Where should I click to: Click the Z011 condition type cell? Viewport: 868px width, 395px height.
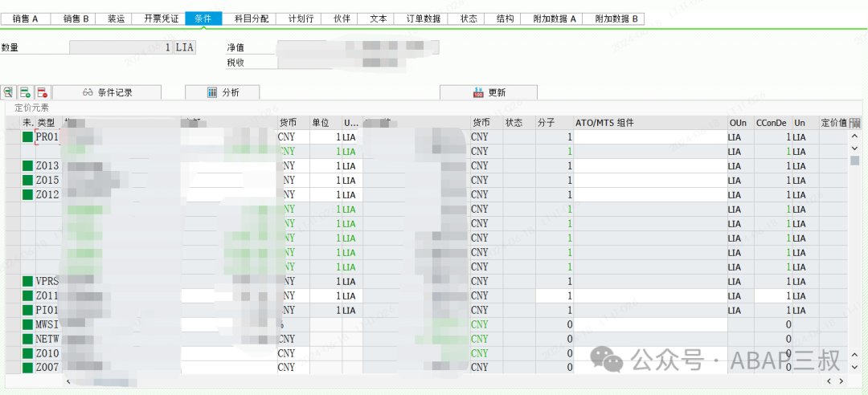click(x=47, y=295)
